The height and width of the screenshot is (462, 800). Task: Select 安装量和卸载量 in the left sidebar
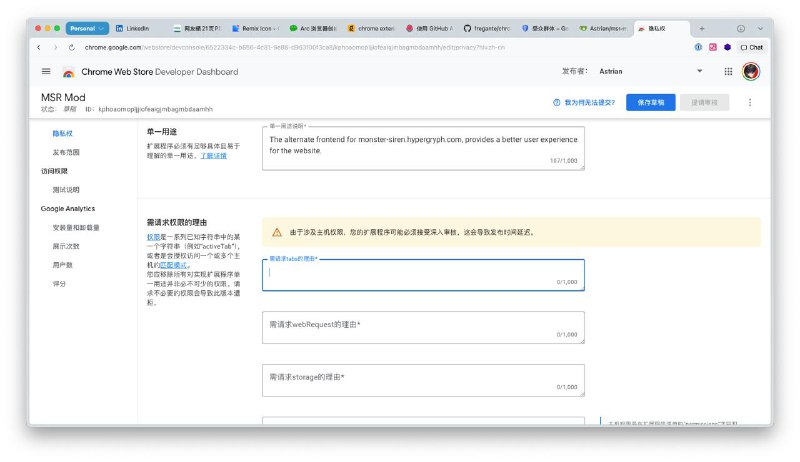76,227
